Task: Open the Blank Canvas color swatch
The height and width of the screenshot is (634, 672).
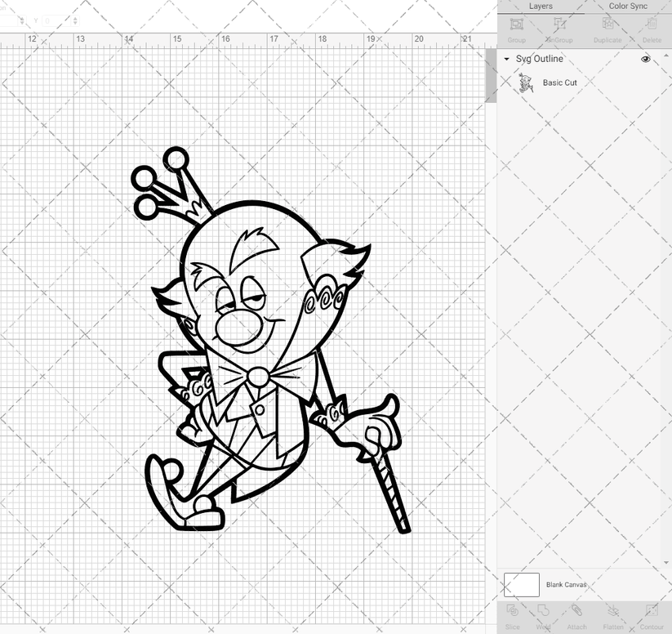Action: [x=521, y=584]
